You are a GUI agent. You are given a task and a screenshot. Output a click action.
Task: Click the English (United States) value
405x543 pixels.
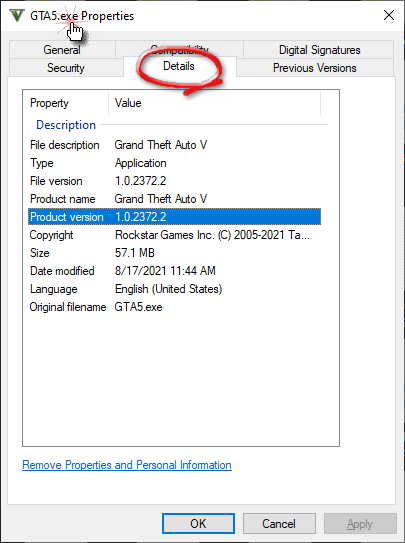point(168,289)
